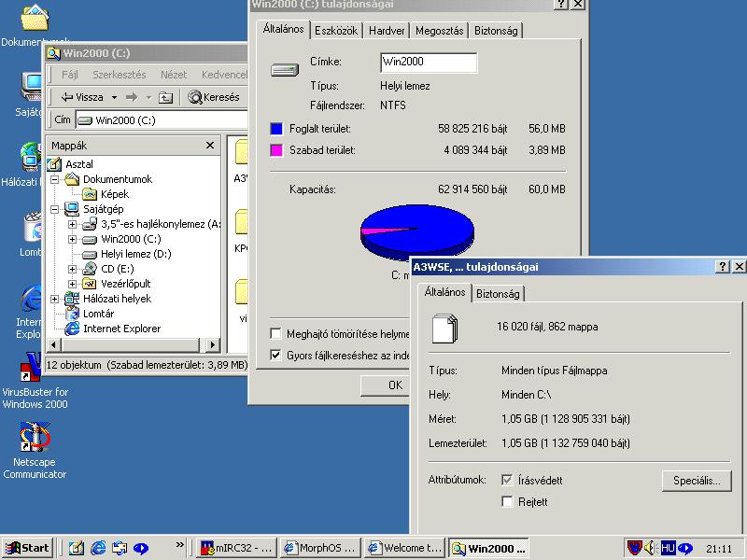747x560 pixels.
Task: Toggle the Írásvédett read-only checkbox
Action: click(x=507, y=480)
